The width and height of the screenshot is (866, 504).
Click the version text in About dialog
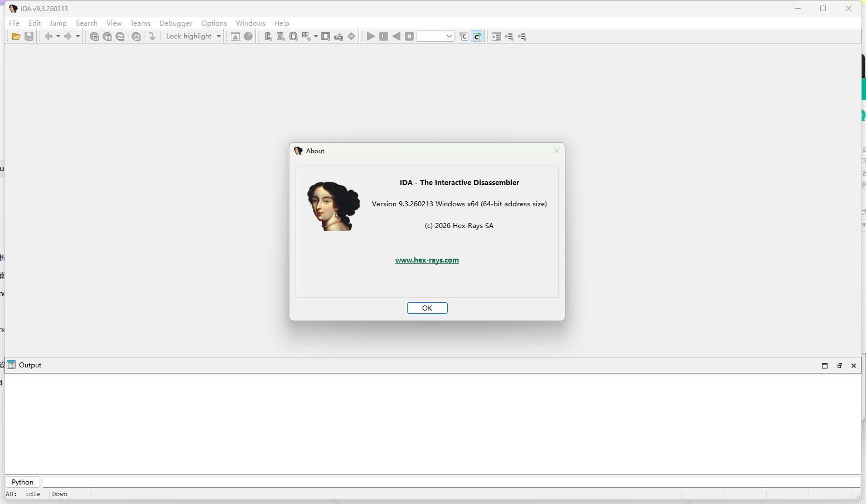click(459, 204)
